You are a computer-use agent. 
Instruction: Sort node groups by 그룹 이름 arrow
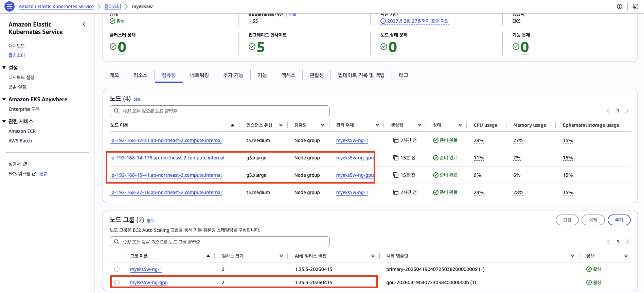[x=208, y=256]
